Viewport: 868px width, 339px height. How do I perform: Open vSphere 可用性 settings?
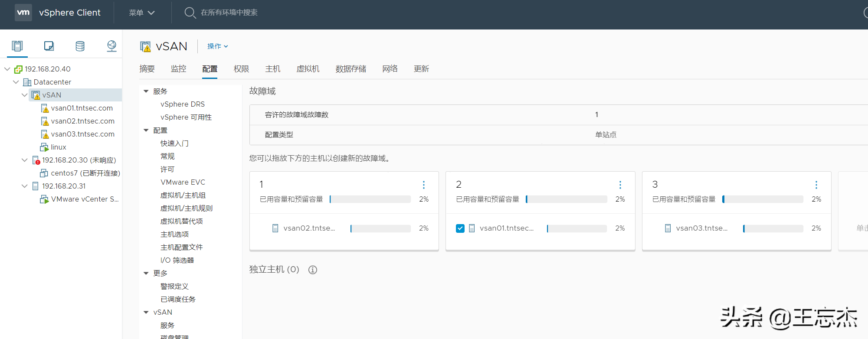186,117
